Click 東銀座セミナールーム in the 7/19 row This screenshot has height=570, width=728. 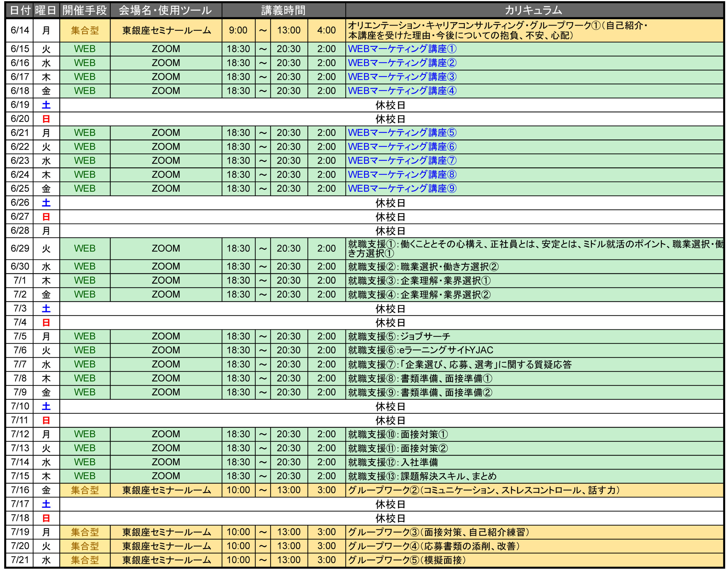[x=167, y=532]
